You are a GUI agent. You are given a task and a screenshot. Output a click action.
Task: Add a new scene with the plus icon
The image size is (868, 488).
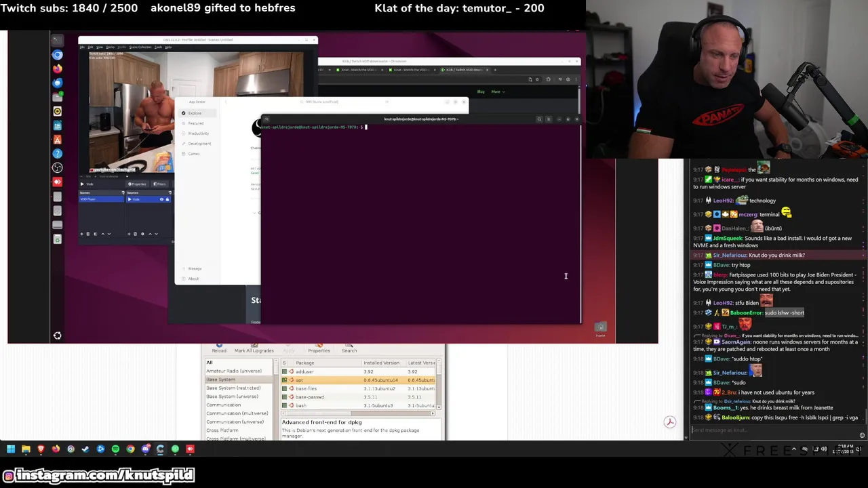[x=81, y=234]
